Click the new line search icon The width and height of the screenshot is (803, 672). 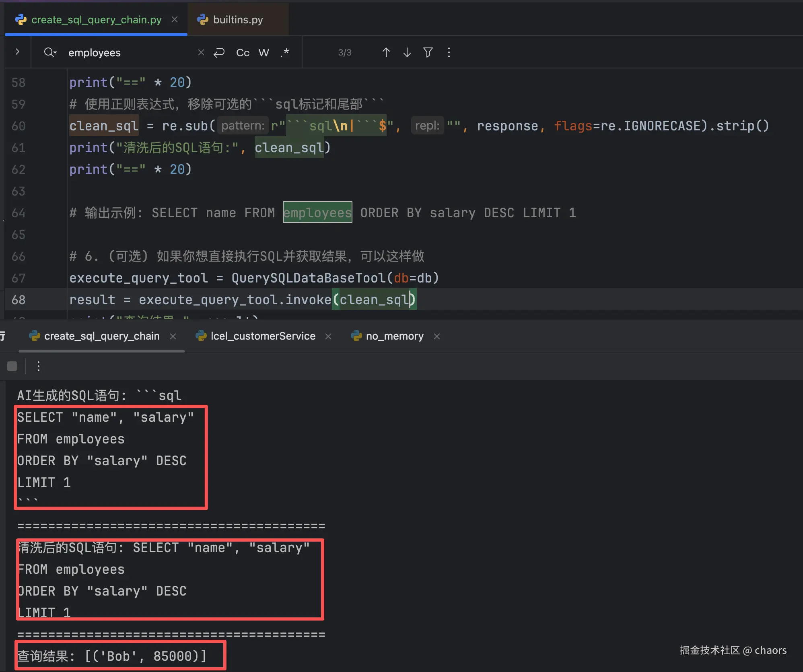pos(219,52)
